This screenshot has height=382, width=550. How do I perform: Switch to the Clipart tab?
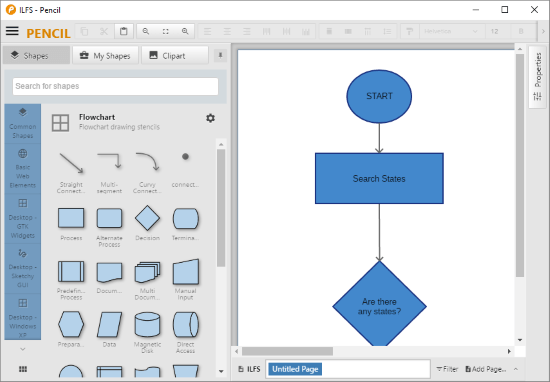pos(175,55)
